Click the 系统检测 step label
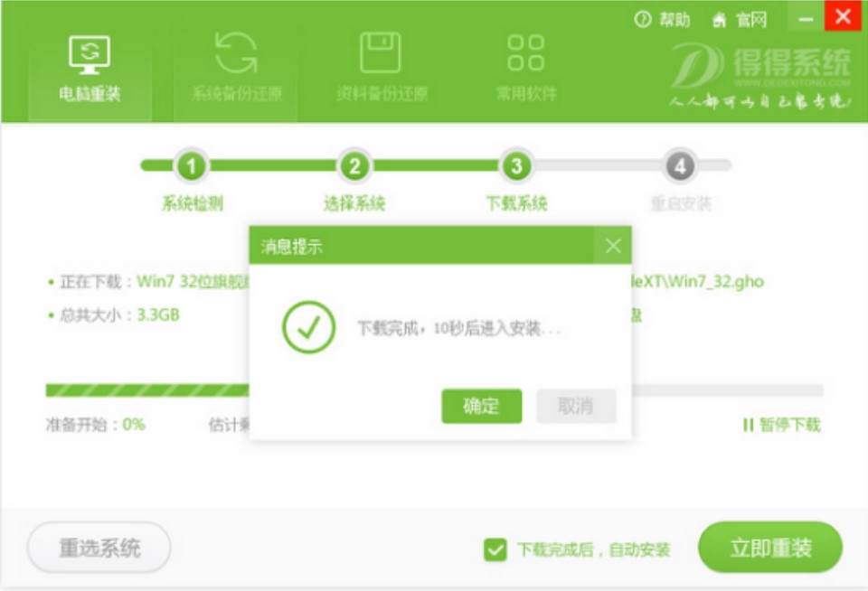Screen dimensions: 868x591 192,203
